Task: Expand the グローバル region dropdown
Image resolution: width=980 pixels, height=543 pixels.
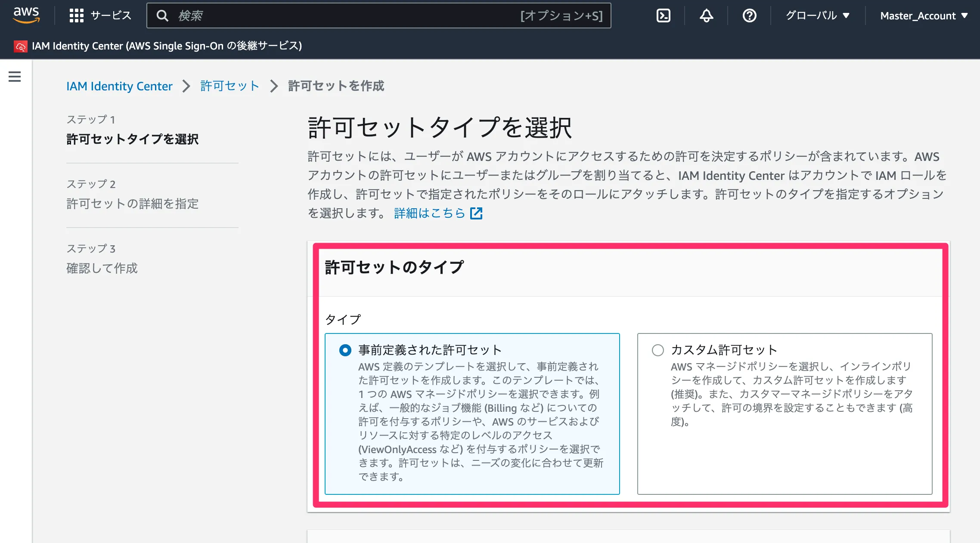Action: tap(817, 16)
